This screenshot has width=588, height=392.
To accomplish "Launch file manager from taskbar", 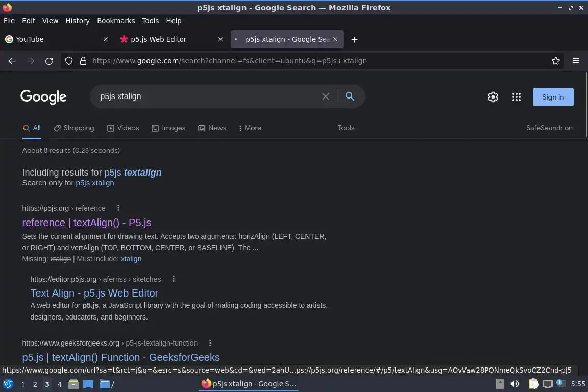I will pos(73,384).
